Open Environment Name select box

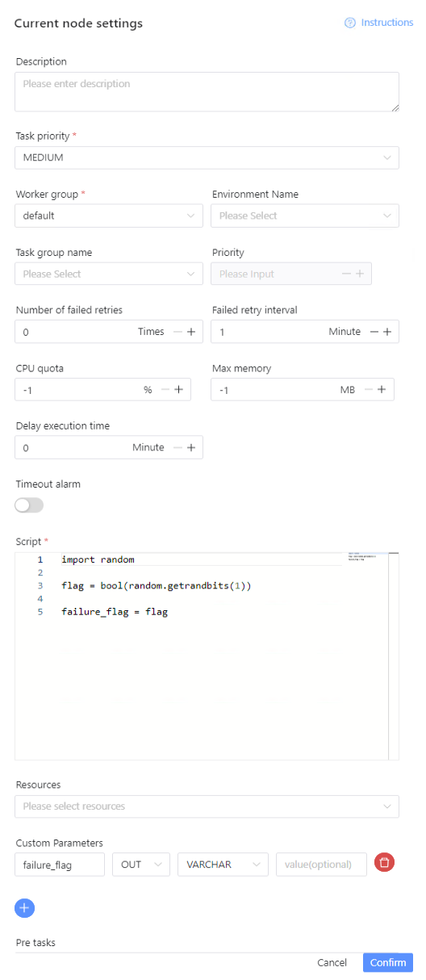click(x=305, y=216)
